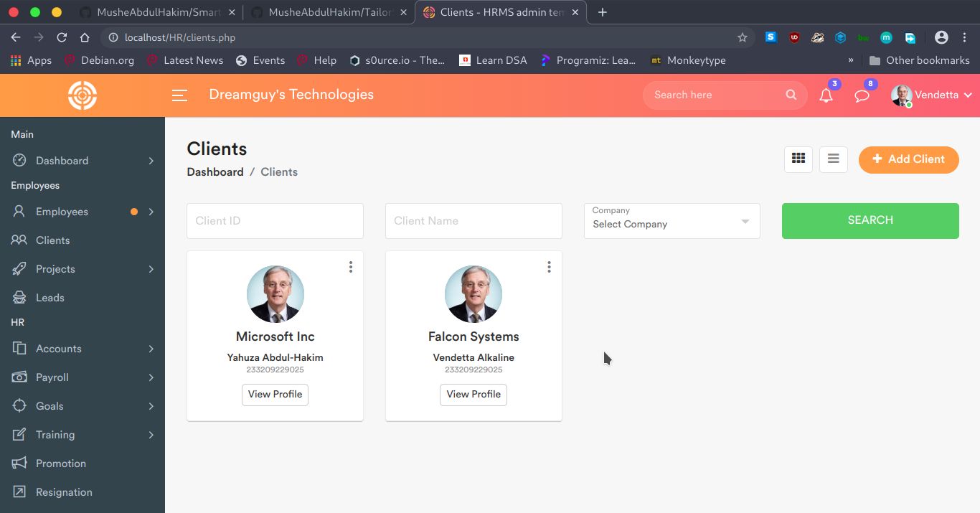Click the Clients people icon in sidebar
The image size is (980, 513).
point(19,240)
